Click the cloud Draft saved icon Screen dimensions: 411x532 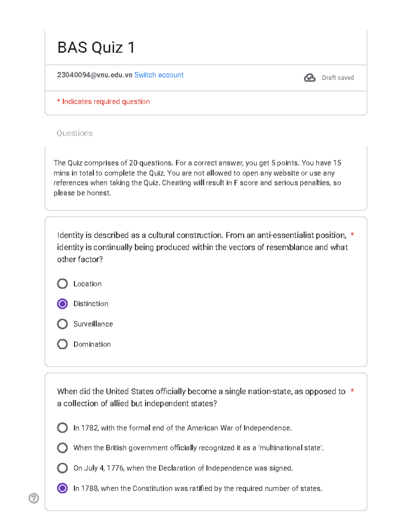coord(310,78)
